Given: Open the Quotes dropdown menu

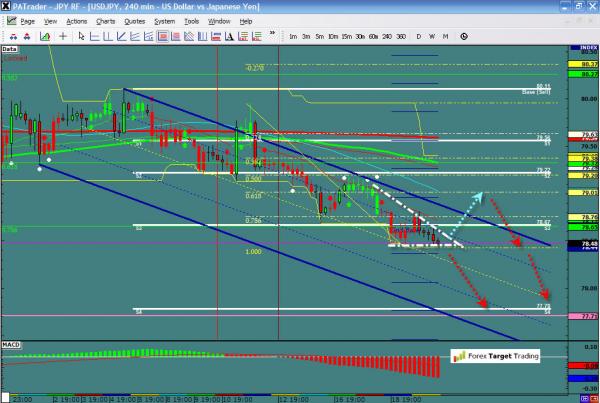Looking at the screenshot, I should click(134, 20).
